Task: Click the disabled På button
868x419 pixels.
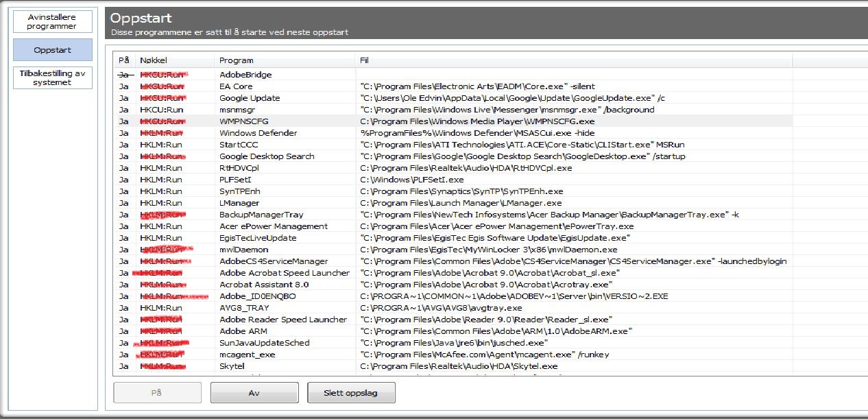Action: (x=157, y=393)
